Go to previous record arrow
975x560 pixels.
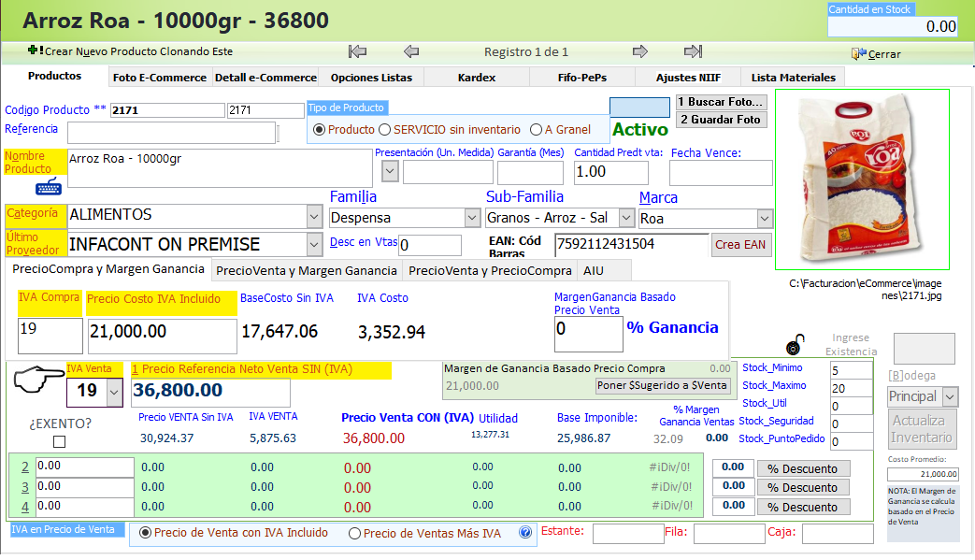click(x=411, y=51)
